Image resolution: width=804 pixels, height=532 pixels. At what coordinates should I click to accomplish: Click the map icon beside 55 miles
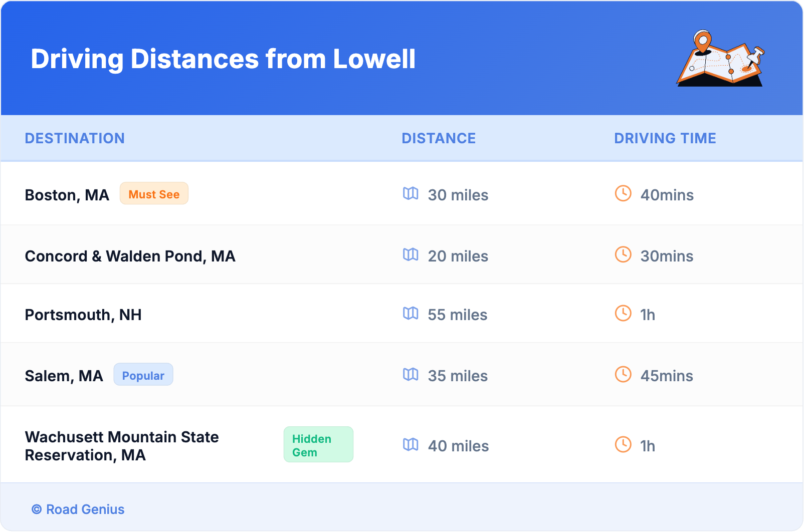pyautogui.click(x=411, y=314)
